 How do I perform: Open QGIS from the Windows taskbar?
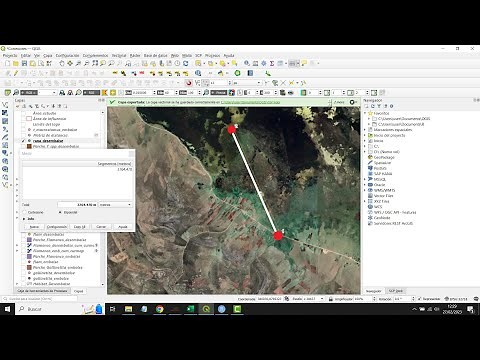[x=206, y=309]
